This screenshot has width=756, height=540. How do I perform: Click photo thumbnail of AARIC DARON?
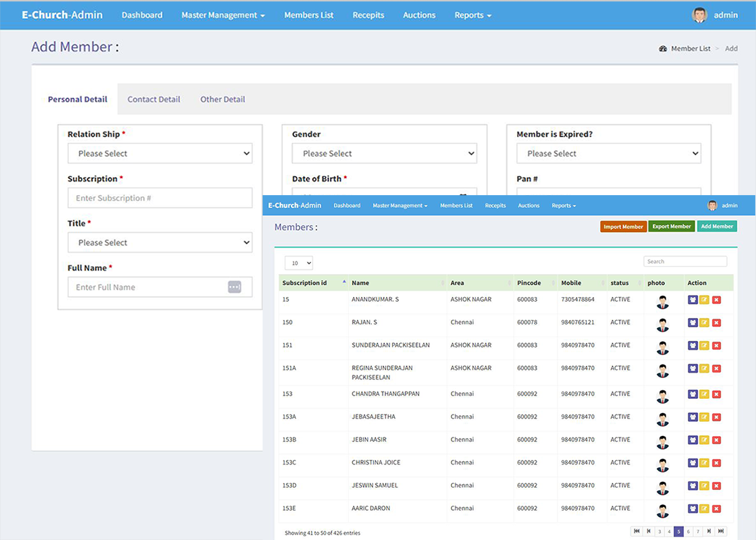coord(663,510)
